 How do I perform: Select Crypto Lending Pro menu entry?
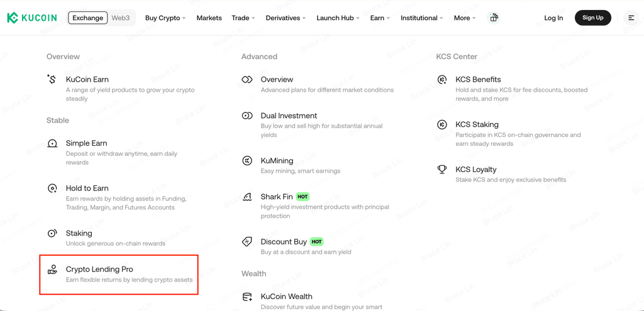coord(119,274)
